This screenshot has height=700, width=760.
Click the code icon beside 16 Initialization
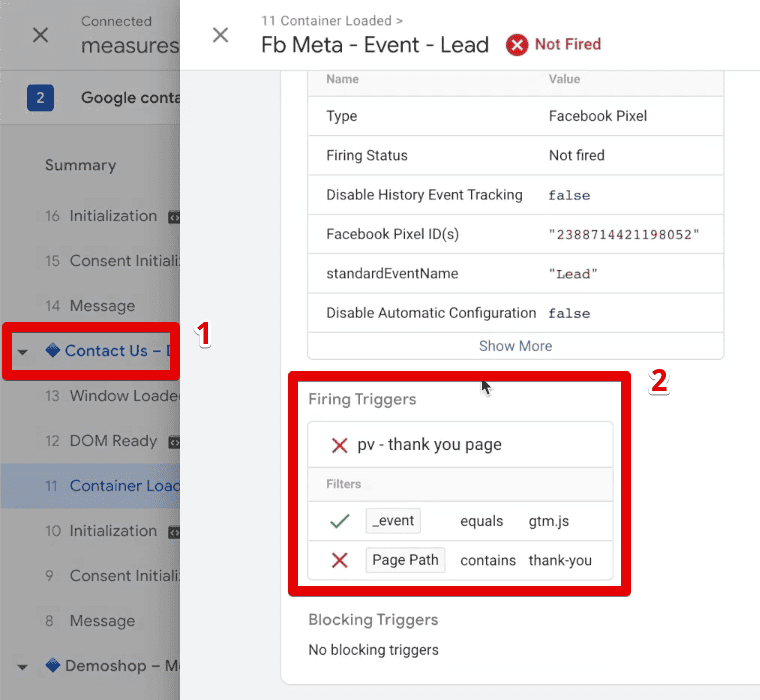174,217
